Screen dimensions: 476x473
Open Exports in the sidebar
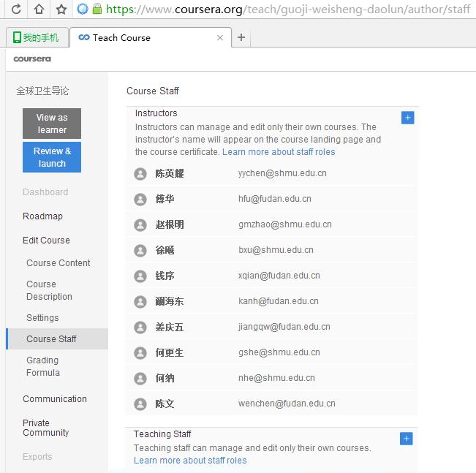[37, 456]
